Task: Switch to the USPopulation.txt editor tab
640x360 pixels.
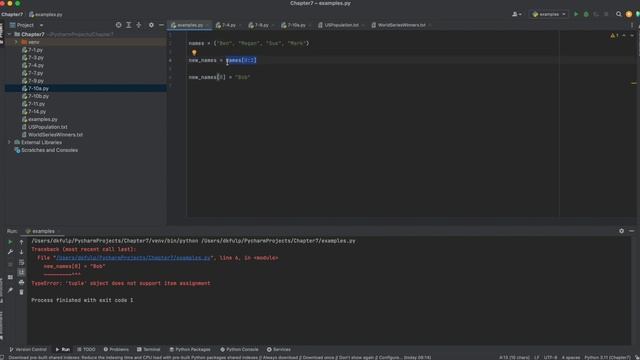Action: click(x=341, y=25)
